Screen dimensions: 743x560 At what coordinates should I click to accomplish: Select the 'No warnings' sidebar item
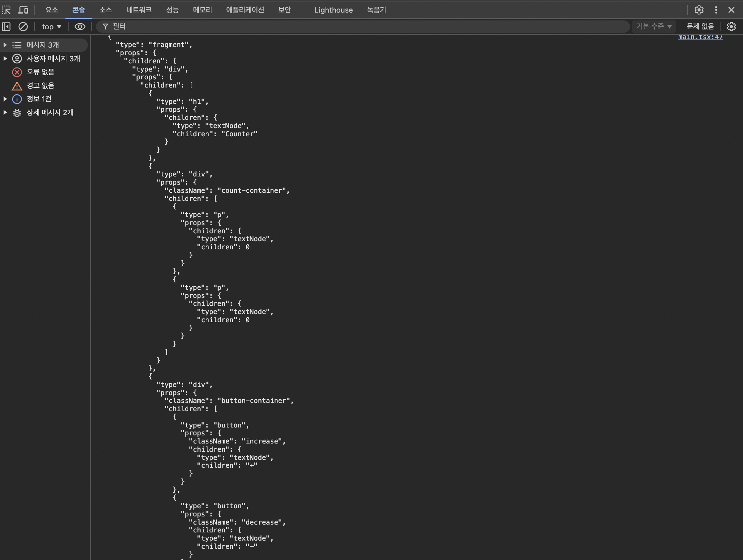pos(40,85)
